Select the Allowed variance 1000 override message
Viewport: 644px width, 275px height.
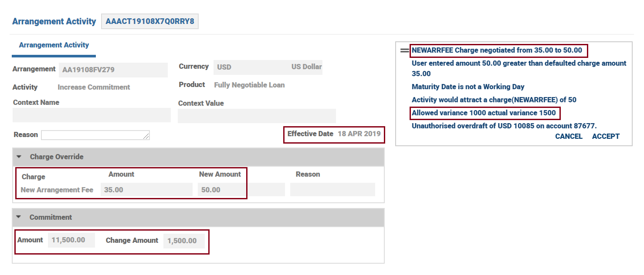pos(484,113)
